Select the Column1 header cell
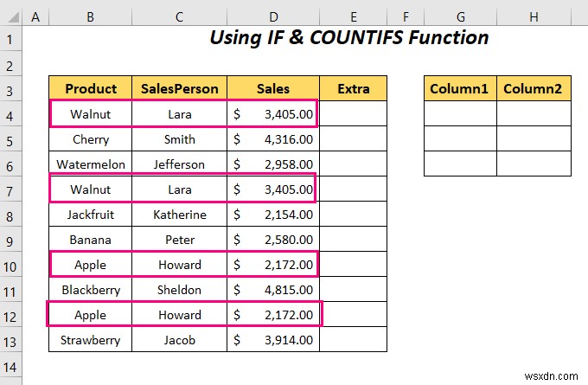Image resolution: width=588 pixels, height=385 pixels. [460, 88]
